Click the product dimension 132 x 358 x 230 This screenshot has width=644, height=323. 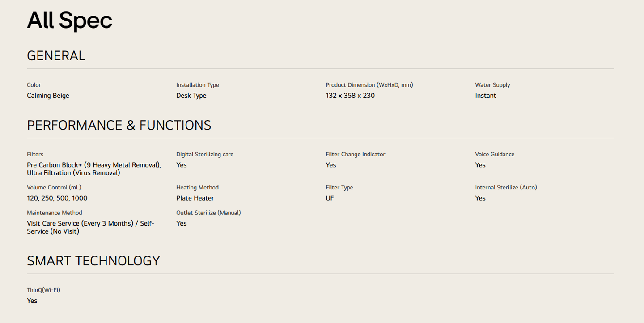[350, 96]
